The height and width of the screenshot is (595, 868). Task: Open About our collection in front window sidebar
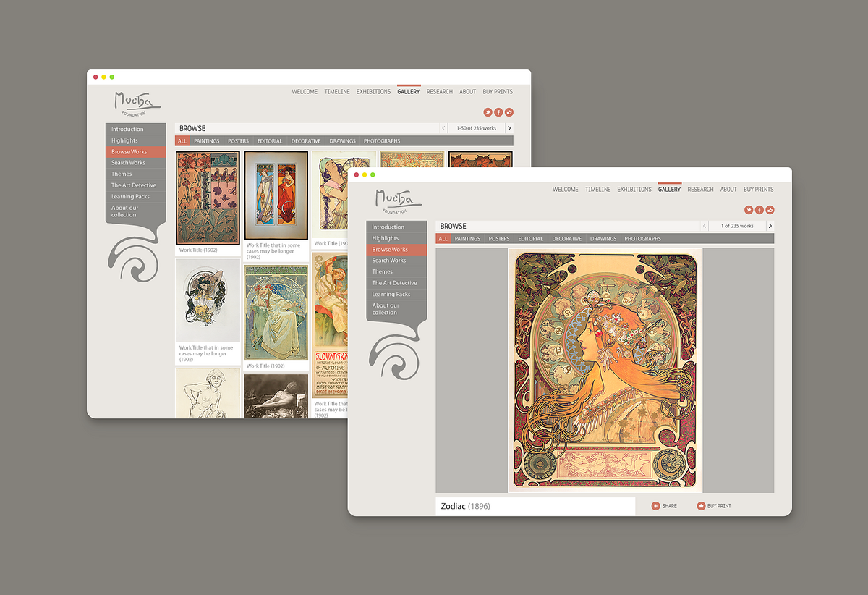tap(396, 309)
